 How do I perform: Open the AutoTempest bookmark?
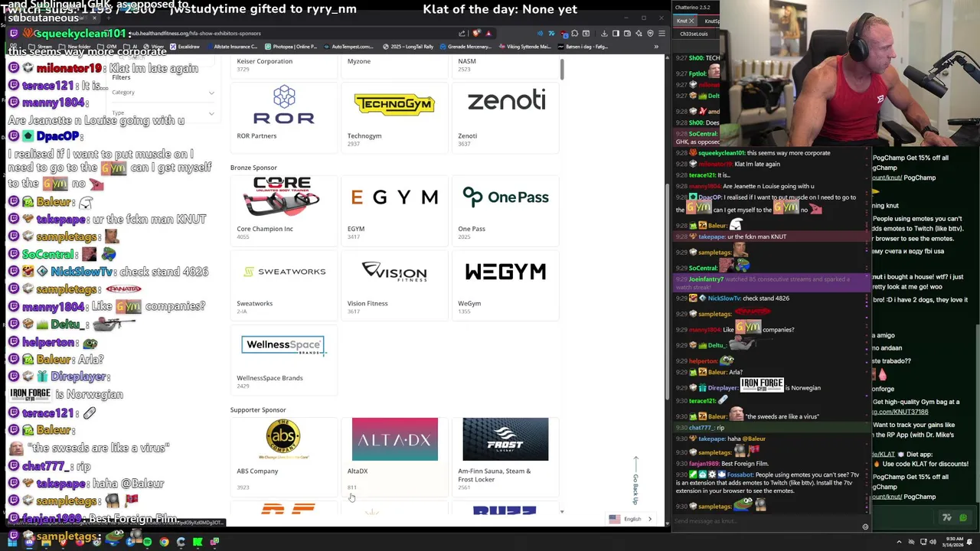click(x=349, y=47)
